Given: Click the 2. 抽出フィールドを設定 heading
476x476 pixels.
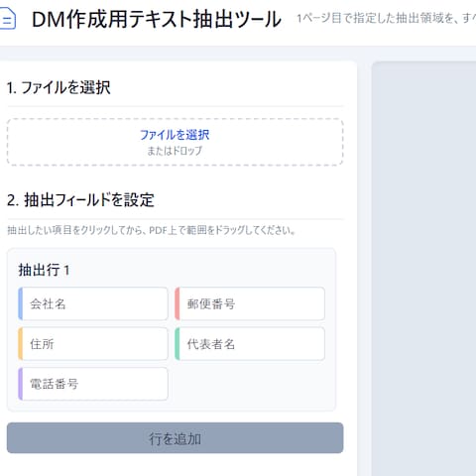Looking at the screenshot, I should click(x=80, y=200).
